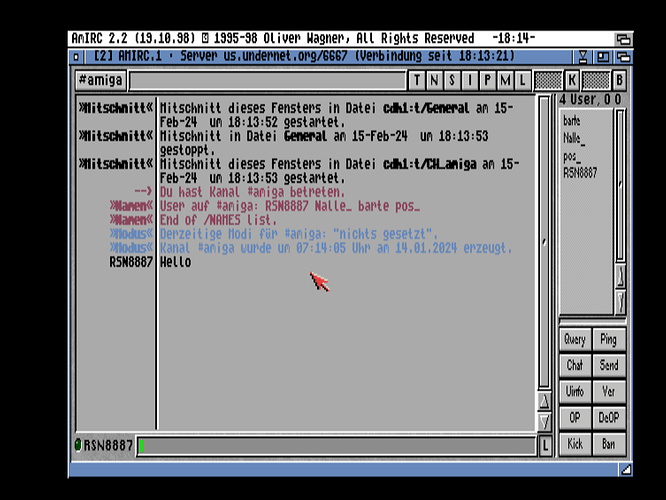This screenshot has height=500, width=666.
Task: Click the #amiga channel name field
Action: [101, 80]
